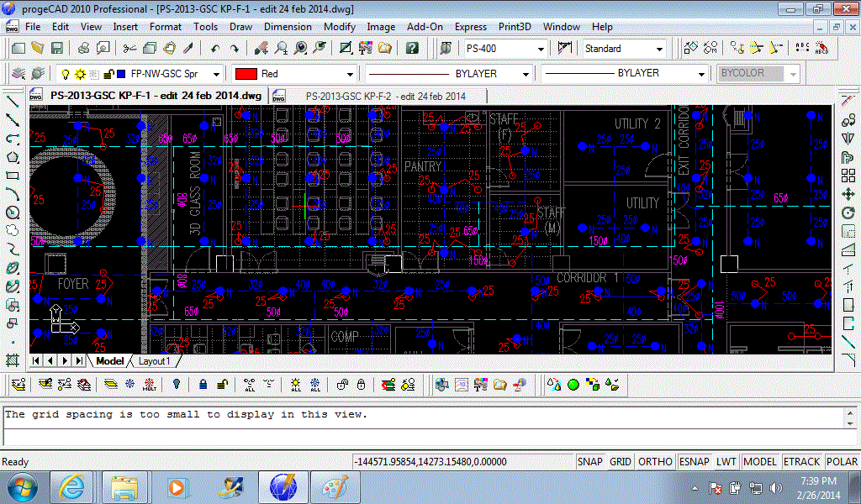This screenshot has height=504, width=861.
Task: Click the Cut scissors icon
Action: [x=129, y=48]
